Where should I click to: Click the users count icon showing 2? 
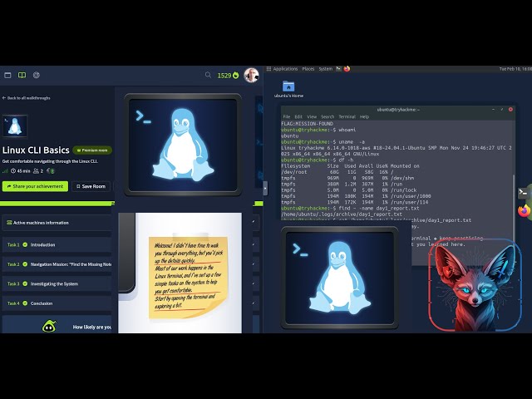pos(36,171)
